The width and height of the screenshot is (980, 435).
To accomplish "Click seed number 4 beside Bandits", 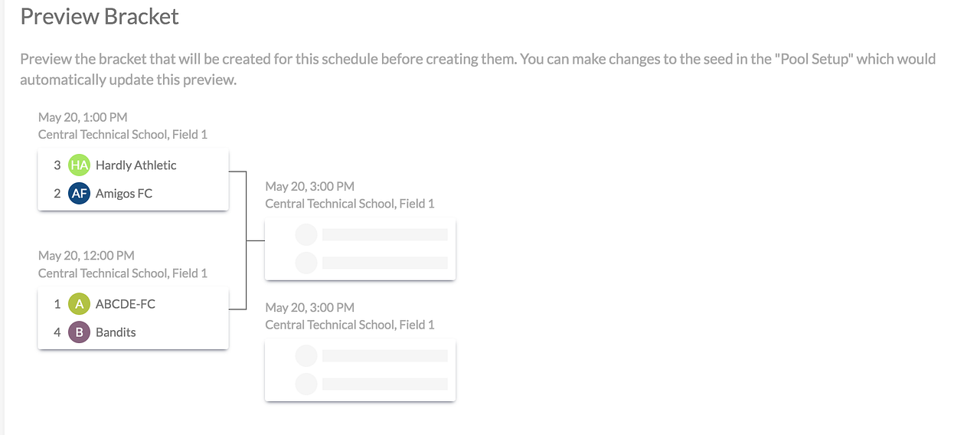I will [x=57, y=332].
